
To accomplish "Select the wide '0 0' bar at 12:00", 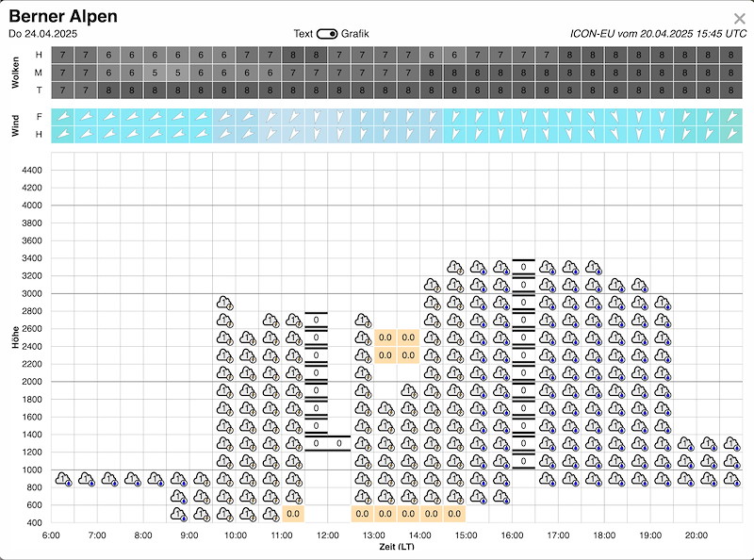I will [x=327, y=443].
